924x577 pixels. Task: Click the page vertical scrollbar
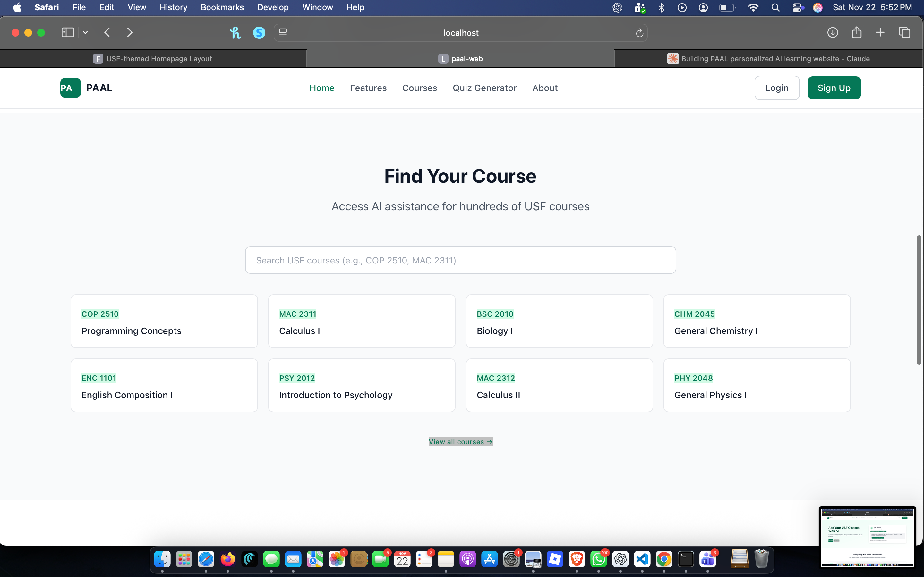[x=919, y=300]
